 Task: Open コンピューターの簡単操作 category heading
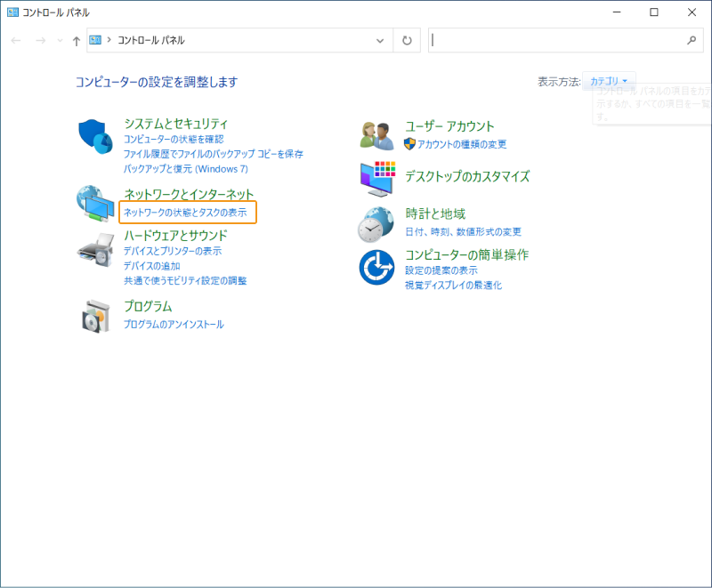(x=466, y=254)
